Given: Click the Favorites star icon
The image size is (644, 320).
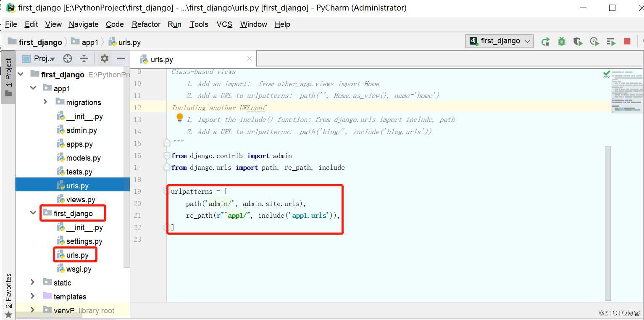Looking at the screenshot, I should click(x=8, y=315).
